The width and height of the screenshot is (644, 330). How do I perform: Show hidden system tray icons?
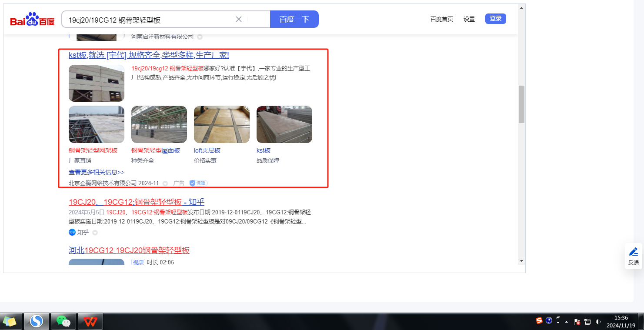[567, 322]
